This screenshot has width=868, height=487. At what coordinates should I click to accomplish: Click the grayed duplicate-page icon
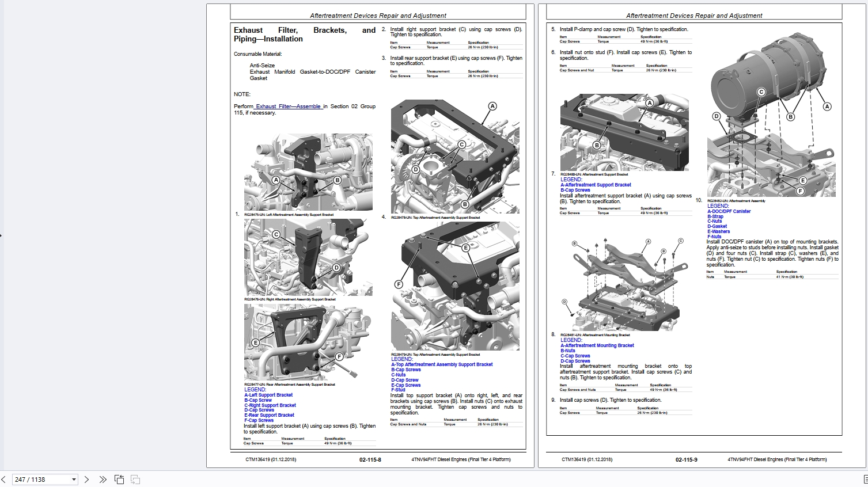click(x=135, y=478)
